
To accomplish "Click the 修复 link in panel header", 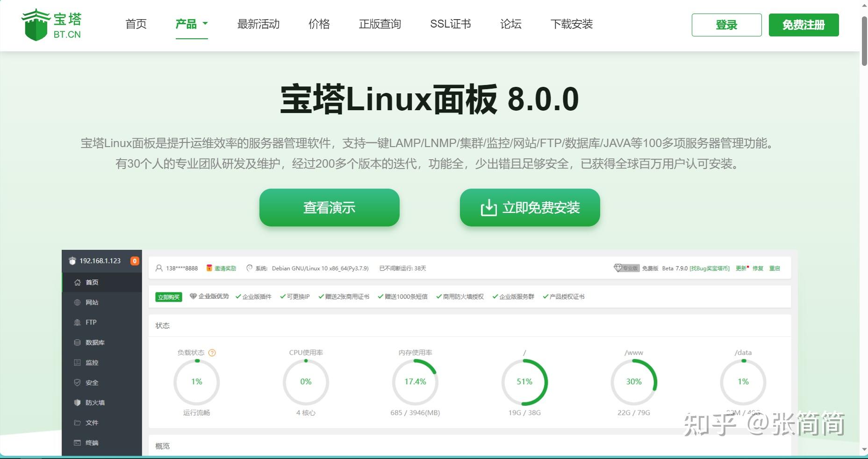I will tap(758, 268).
